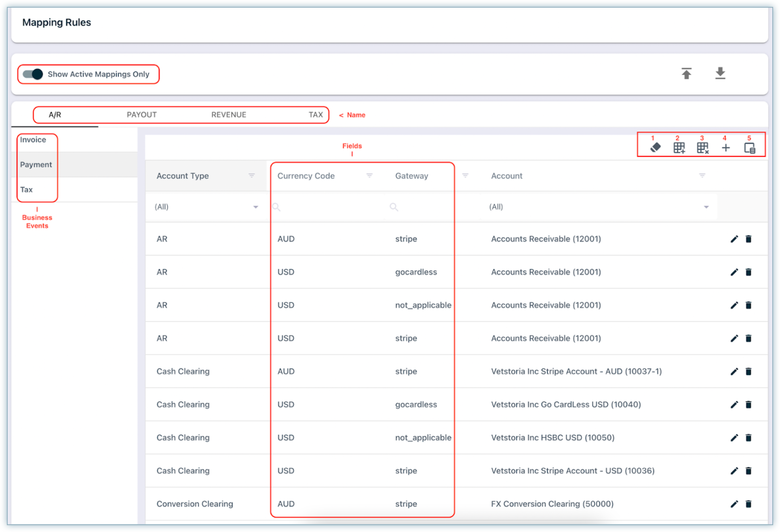Click the add-column grid icon
The image size is (780, 532).
[679, 148]
